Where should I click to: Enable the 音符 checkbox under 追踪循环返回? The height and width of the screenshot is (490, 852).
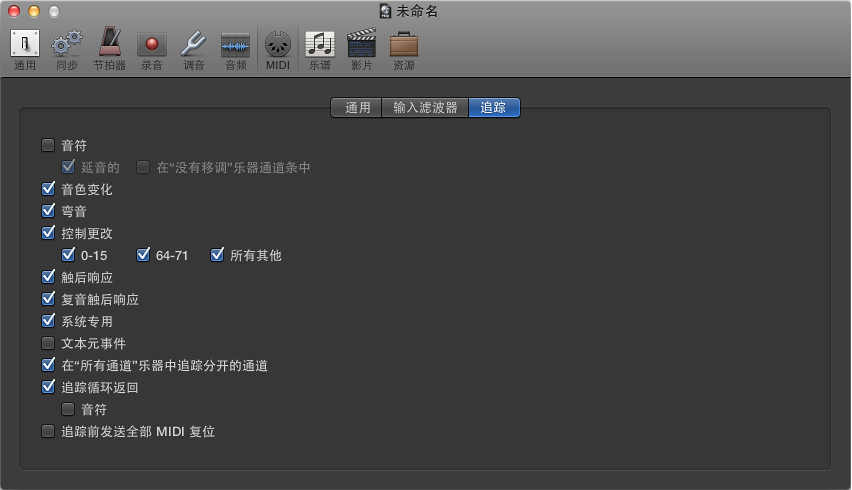click(68, 409)
